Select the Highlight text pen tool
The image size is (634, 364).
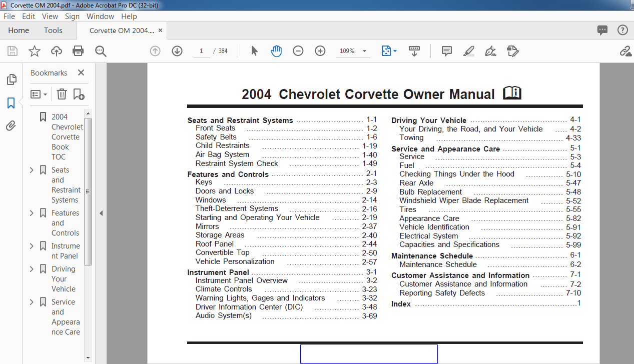click(469, 51)
